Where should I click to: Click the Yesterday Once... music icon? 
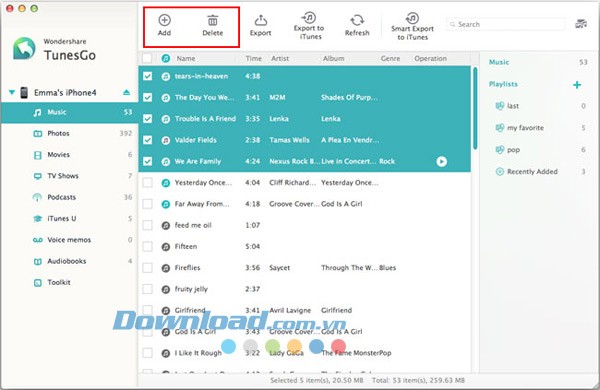(x=166, y=183)
